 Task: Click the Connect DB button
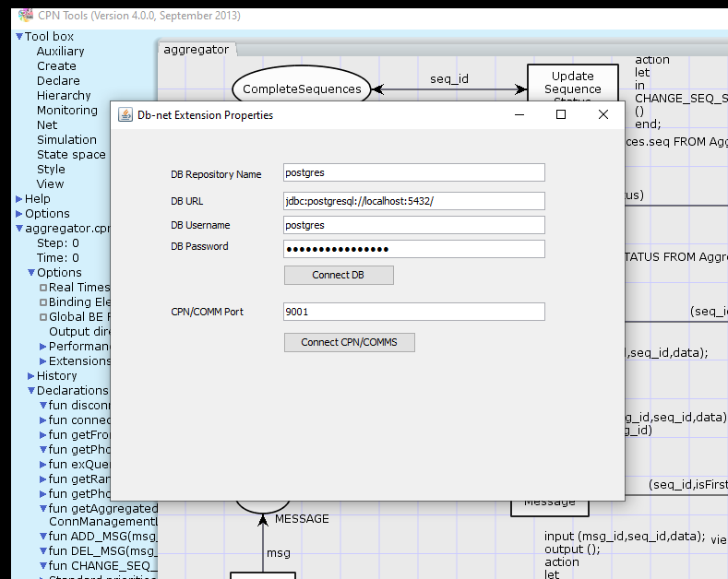coord(339,275)
